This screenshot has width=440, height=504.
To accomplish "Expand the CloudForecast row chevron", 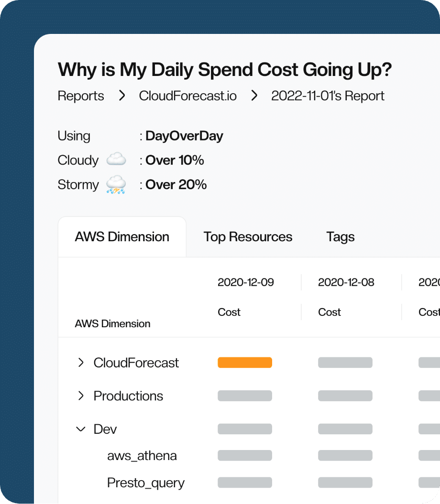I will 81,363.
